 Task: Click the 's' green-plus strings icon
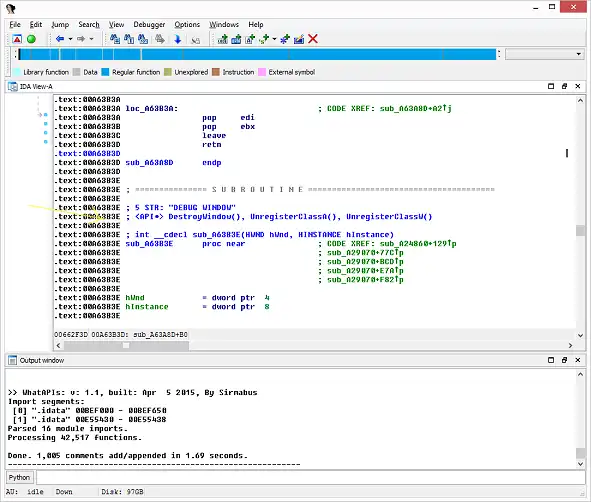[x=264, y=39]
